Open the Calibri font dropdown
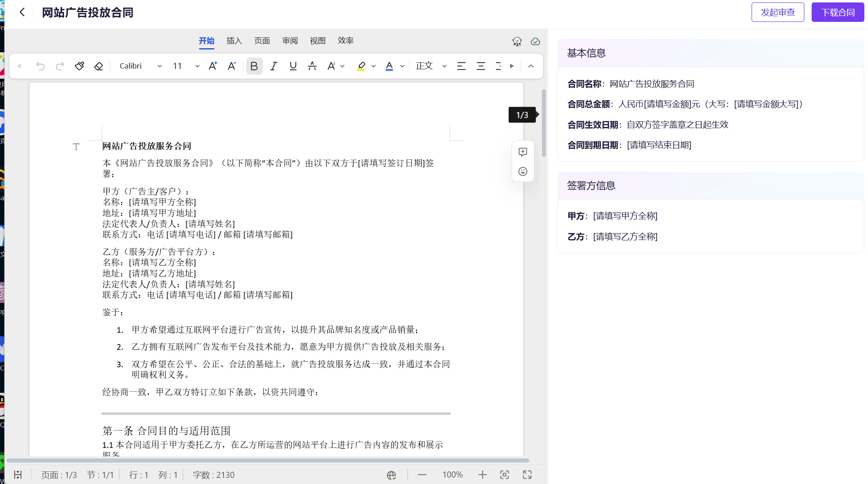Image resolution: width=868 pixels, height=484 pixels. 160,66
